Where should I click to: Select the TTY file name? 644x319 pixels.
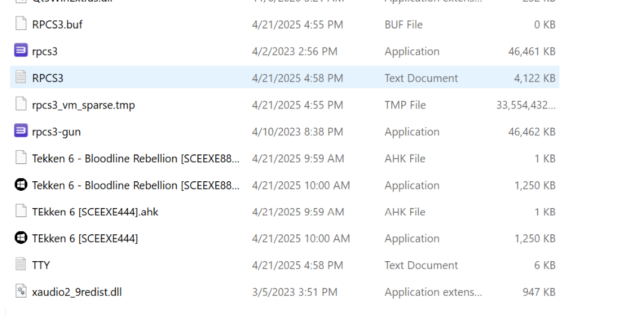(41, 265)
